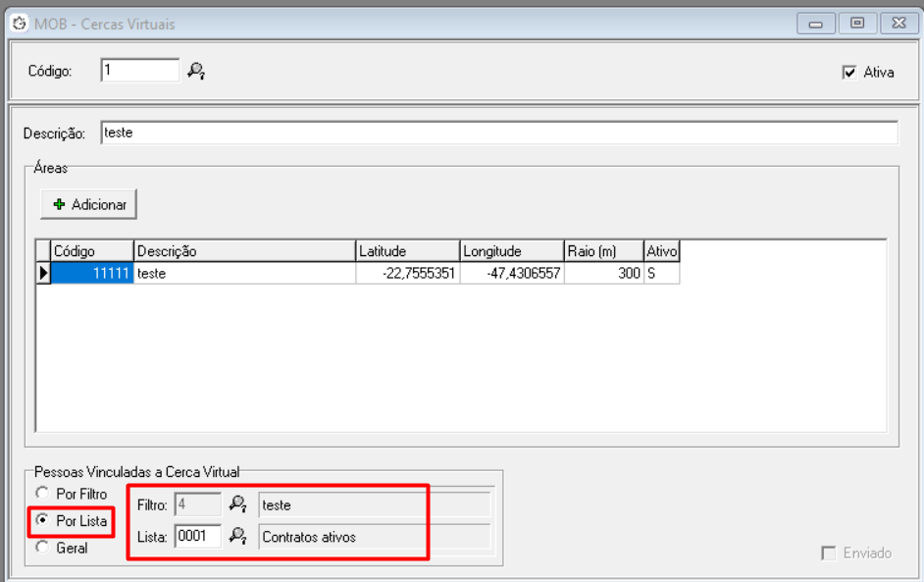Click the Ativo cell showing S

[660, 274]
